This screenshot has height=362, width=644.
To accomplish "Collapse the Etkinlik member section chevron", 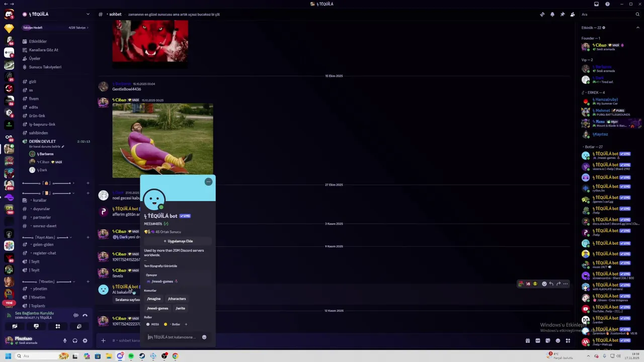I will (x=638, y=28).
